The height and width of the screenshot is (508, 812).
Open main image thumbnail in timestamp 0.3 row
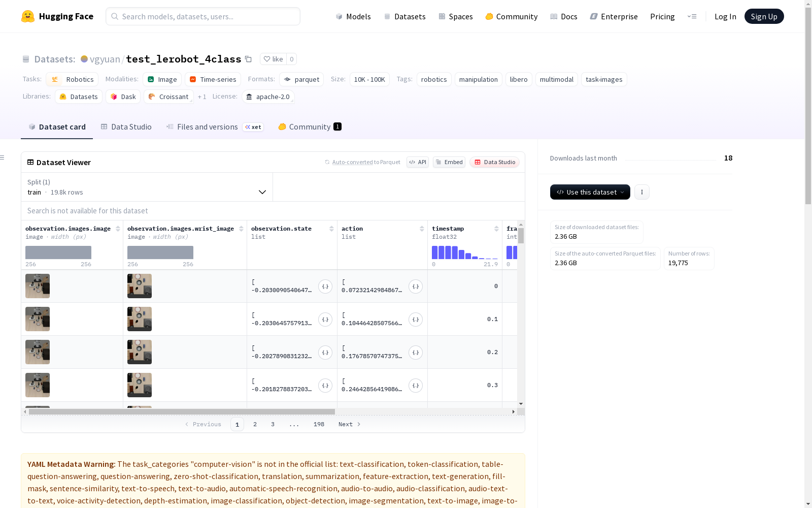point(38,385)
